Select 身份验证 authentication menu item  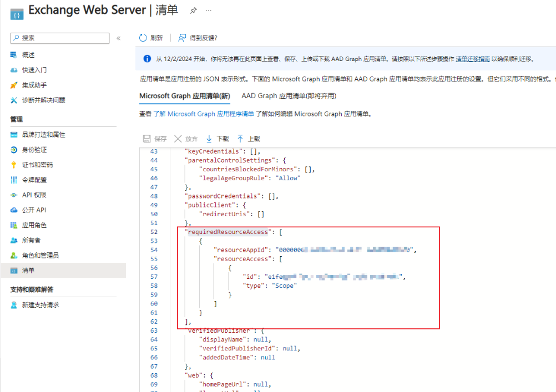coord(34,150)
